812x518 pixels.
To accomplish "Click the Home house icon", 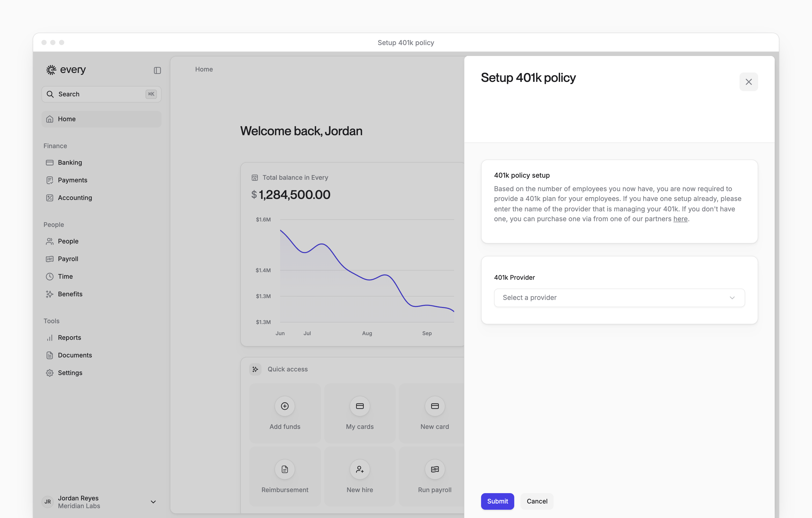I will (49, 119).
